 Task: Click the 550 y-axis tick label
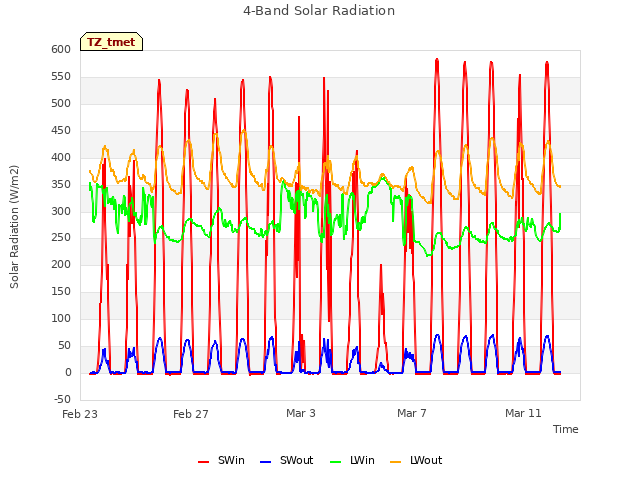[x=61, y=77]
